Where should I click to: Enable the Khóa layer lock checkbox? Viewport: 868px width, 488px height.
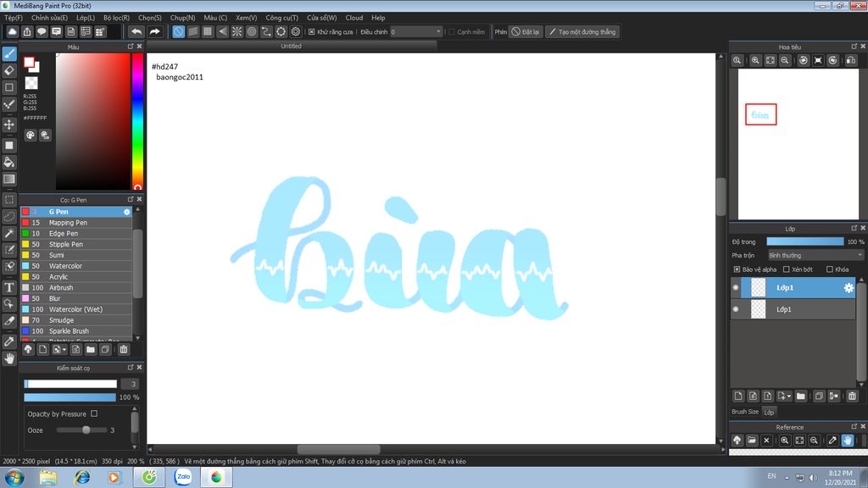click(x=829, y=269)
